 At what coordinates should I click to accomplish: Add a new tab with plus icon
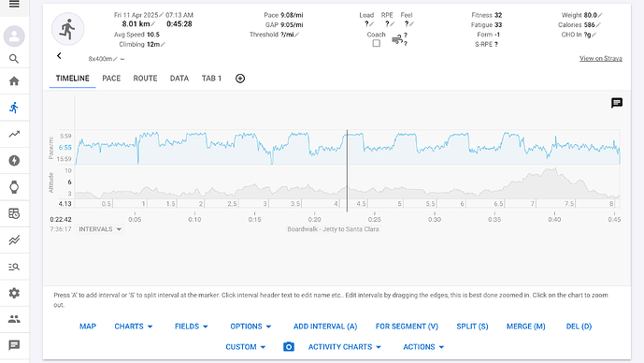tap(240, 79)
